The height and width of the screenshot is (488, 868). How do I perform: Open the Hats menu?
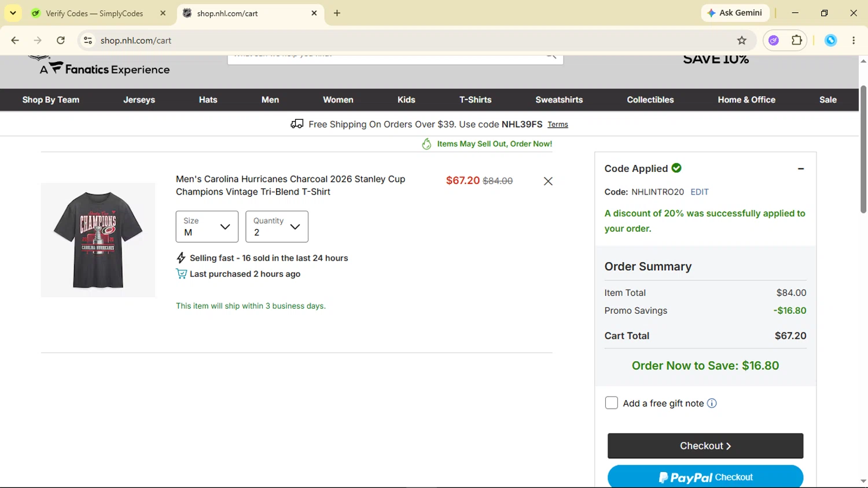(208, 100)
